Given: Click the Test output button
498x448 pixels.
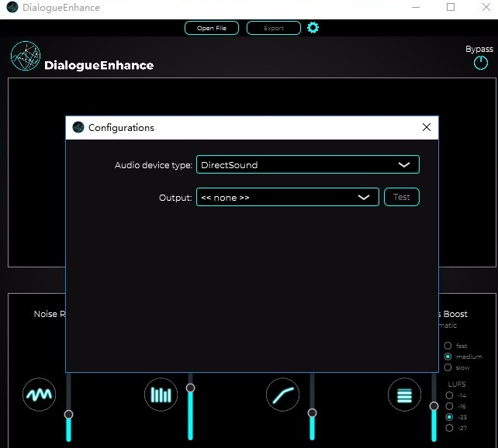Looking at the screenshot, I should pos(402,197).
